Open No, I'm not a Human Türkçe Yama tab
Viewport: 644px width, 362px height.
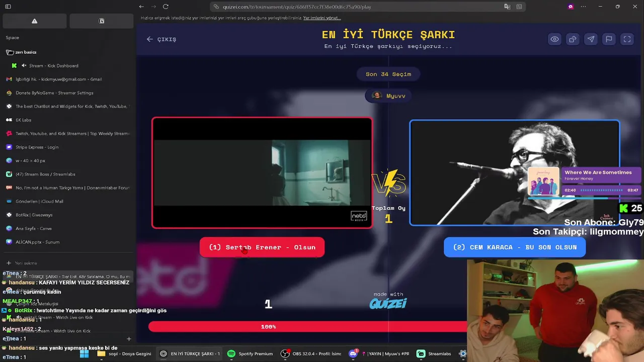[x=68, y=188]
